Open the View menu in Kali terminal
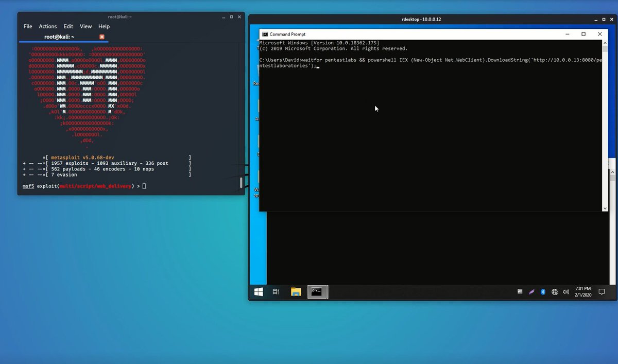 (x=86, y=26)
